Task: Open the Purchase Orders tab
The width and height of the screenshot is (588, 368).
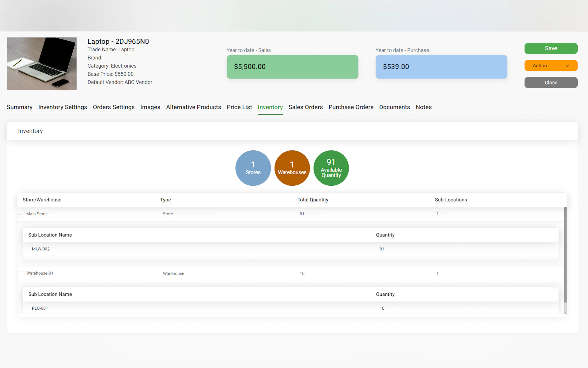Action: click(351, 107)
